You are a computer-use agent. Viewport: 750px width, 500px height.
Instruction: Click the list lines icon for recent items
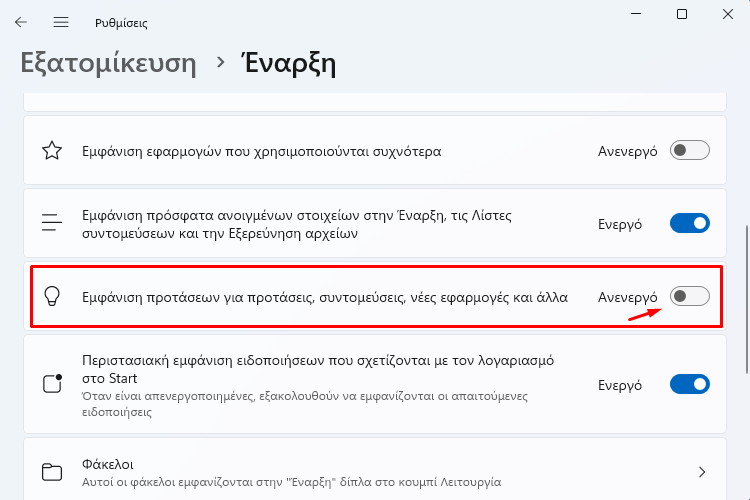pyautogui.click(x=52, y=223)
